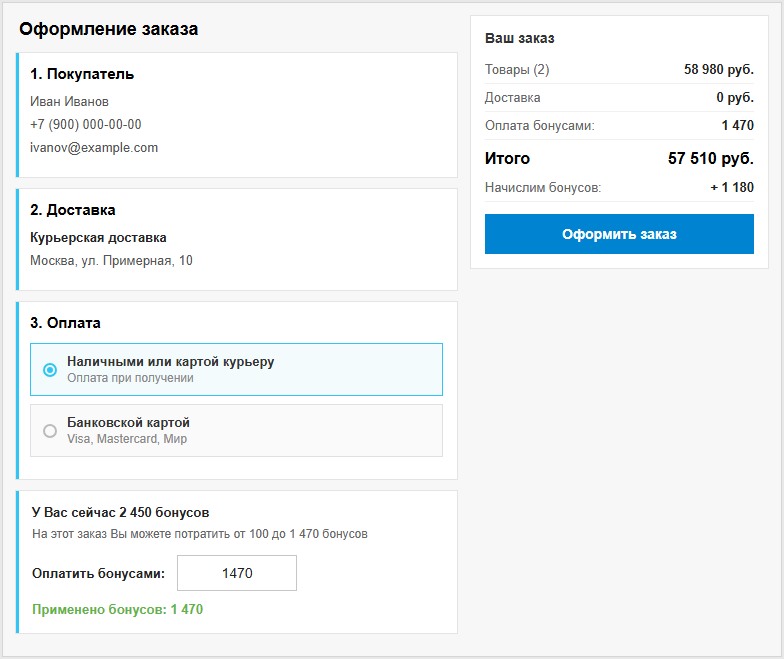The image size is (784, 659).
Task: Click the Ваш заказ summary heading
Action: point(520,38)
